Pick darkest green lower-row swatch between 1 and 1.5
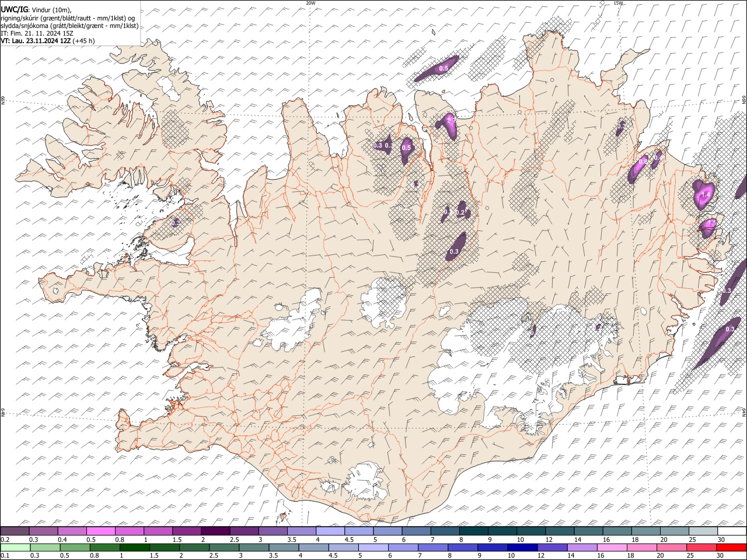The height and width of the screenshot is (560, 747). pos(135,547)
